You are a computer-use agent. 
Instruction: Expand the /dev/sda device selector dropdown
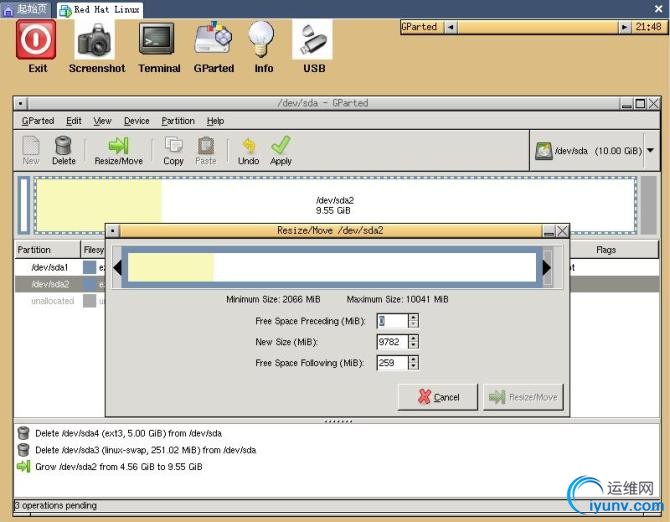(x=650, y=150)
